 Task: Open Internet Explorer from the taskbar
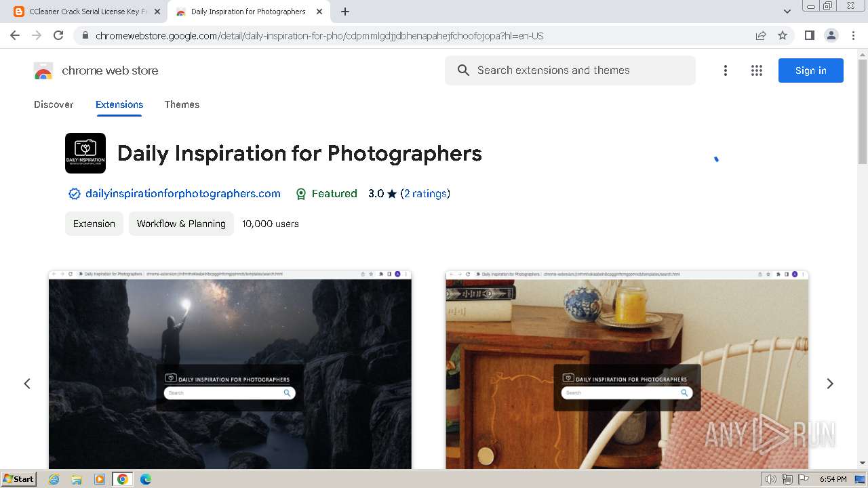tap(54, 479)
